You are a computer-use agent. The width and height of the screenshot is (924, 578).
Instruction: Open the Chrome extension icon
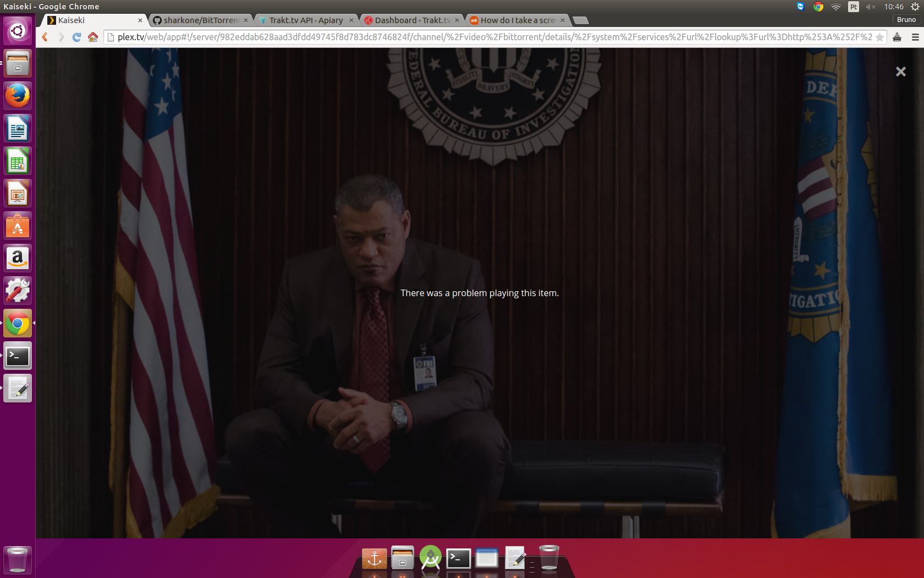(x=897, y=37)
